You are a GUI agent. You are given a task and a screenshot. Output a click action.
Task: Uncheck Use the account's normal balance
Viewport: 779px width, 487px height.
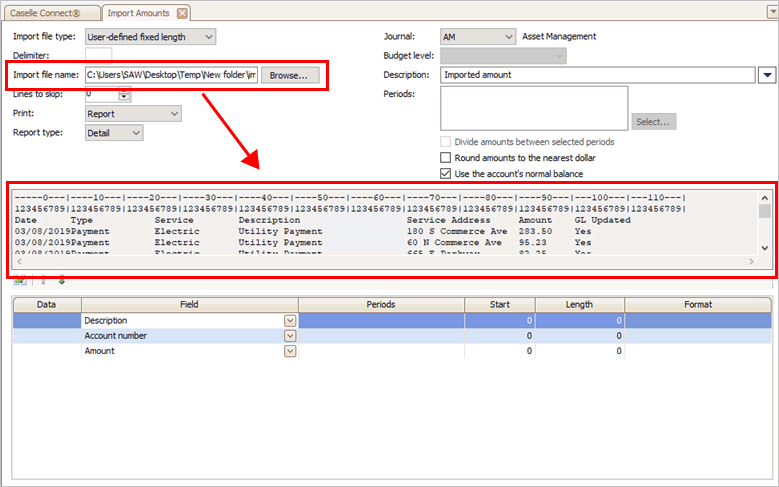(447, 174)
